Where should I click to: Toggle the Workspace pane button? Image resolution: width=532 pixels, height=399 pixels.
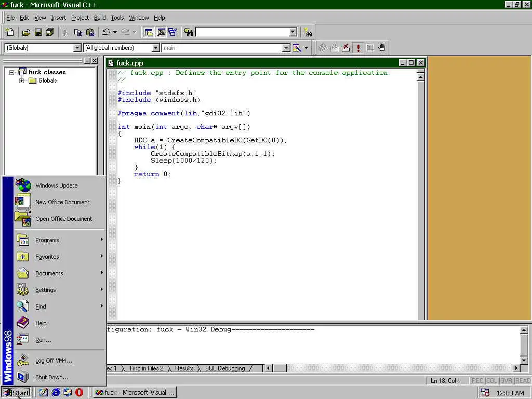[149, 32]
